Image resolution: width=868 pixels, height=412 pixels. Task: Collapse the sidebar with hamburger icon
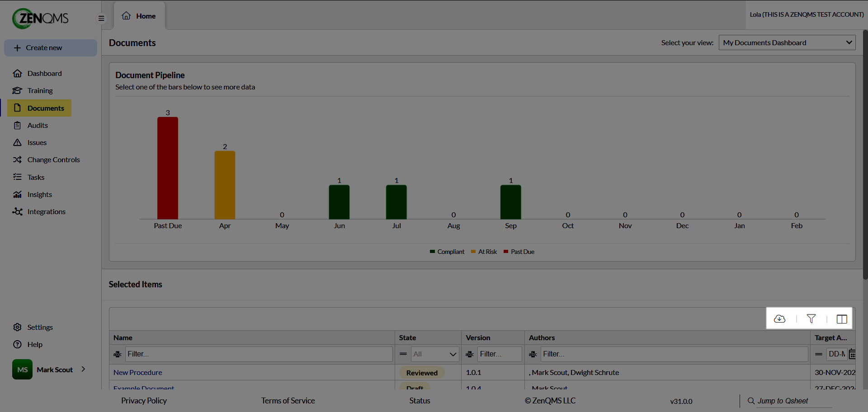pyautogui.click(x=101, y=19)
